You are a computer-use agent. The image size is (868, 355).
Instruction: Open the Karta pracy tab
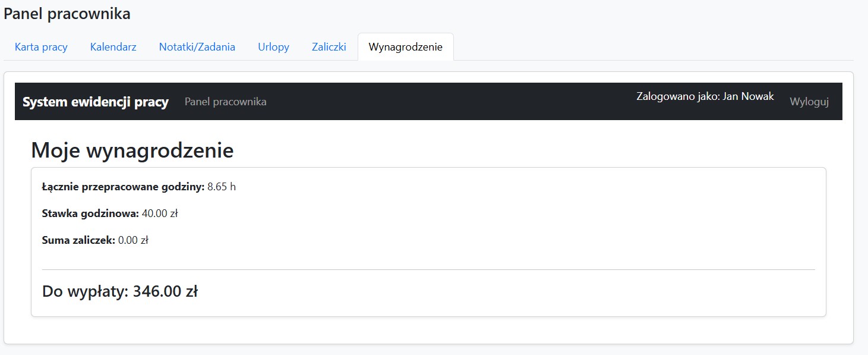pos(41,47)
